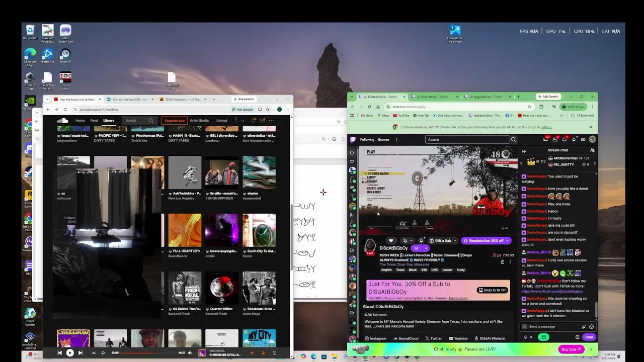644x362 pixels.
Task: Open the SteamVR desktop shortcut
Action: tap(65, 56)
